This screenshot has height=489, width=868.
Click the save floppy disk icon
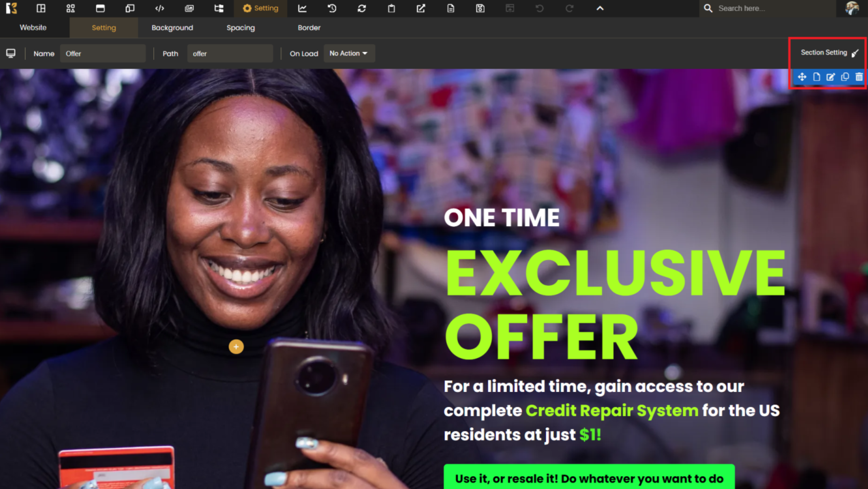(x=480, y=8)
